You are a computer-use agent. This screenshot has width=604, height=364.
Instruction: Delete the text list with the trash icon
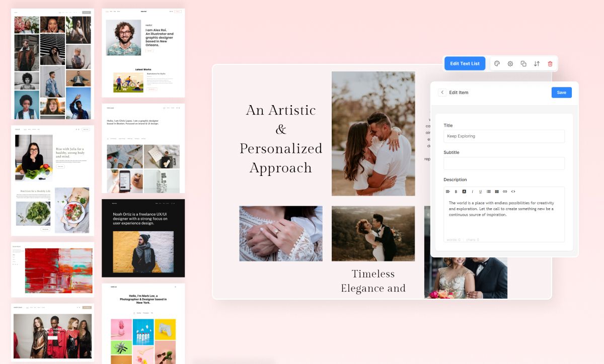pos(550,63)
